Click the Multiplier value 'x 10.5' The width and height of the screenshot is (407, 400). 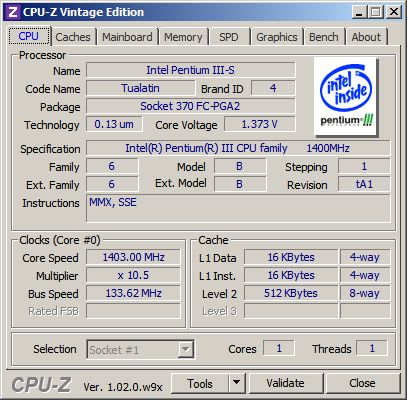(x=133, y=275)
